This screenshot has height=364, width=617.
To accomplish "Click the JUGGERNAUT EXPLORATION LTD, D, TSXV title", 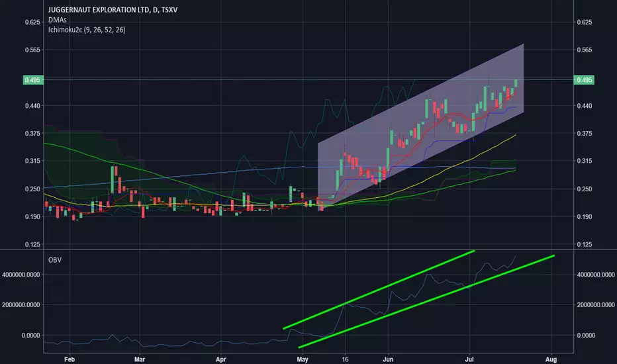I will (x=113, y=10).
